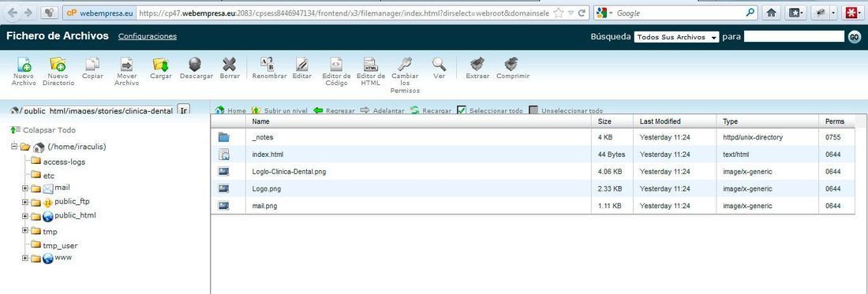
Task: Click Colapsar Todo in the tree
Action: 43,130
